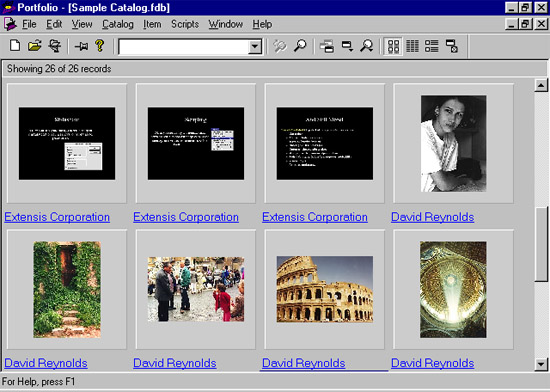Click the 'Showing 26 of 26 records' text

tap(59, 69)
